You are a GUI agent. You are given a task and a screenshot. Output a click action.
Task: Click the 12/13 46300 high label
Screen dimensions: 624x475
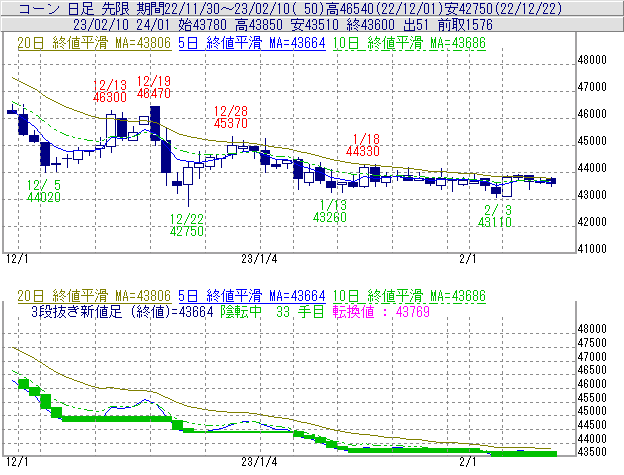coord(109,91)
